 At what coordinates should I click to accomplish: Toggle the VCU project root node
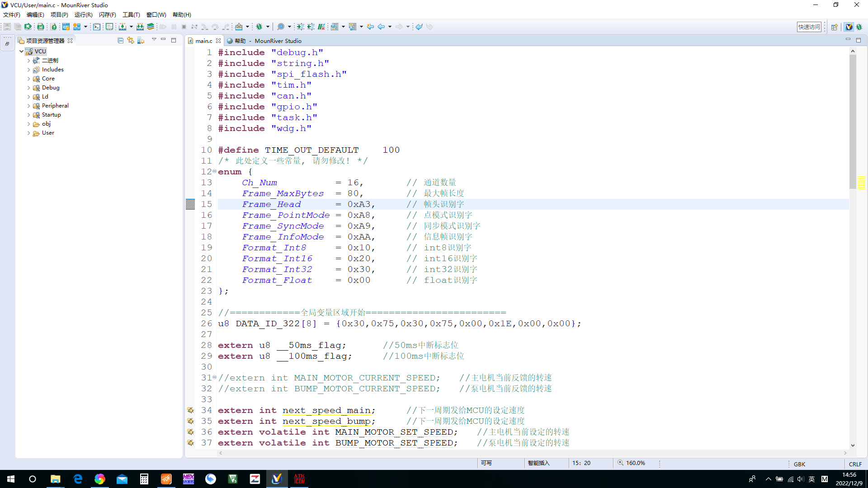pyautogui.click(x=21, y=51)
